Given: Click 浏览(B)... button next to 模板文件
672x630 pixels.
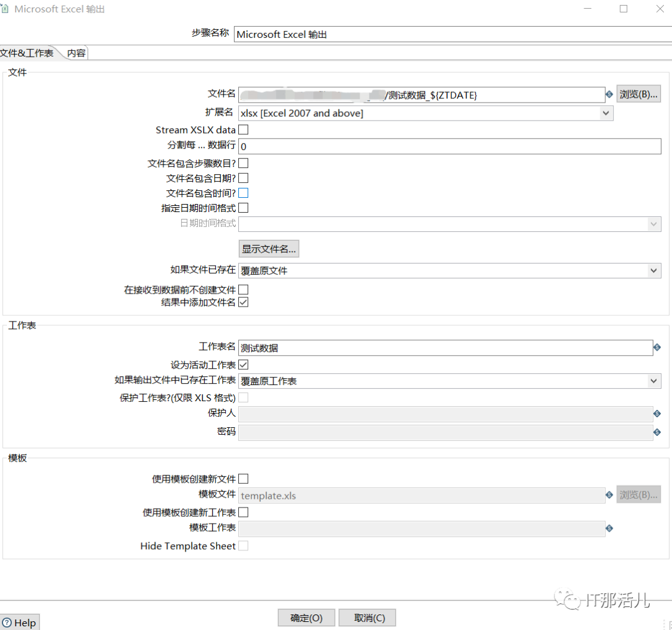Looking at the screenshot, I should [x=638, y=495].
